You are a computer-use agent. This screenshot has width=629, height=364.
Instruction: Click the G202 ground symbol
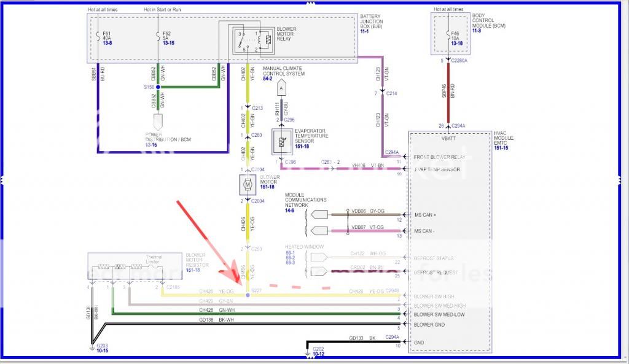(307, 352)
